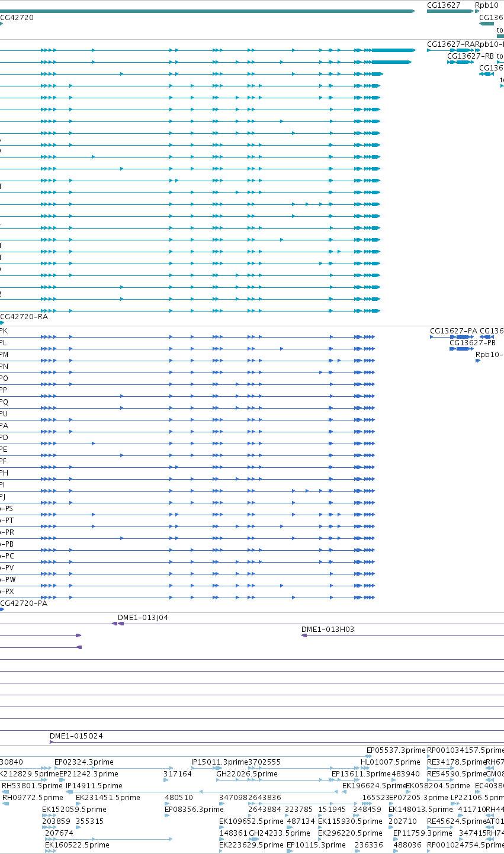Image resolution: width=504 pixels, height=854 pixels.
Task: Click EST EP02324.3prime
Action: [84, 762]
